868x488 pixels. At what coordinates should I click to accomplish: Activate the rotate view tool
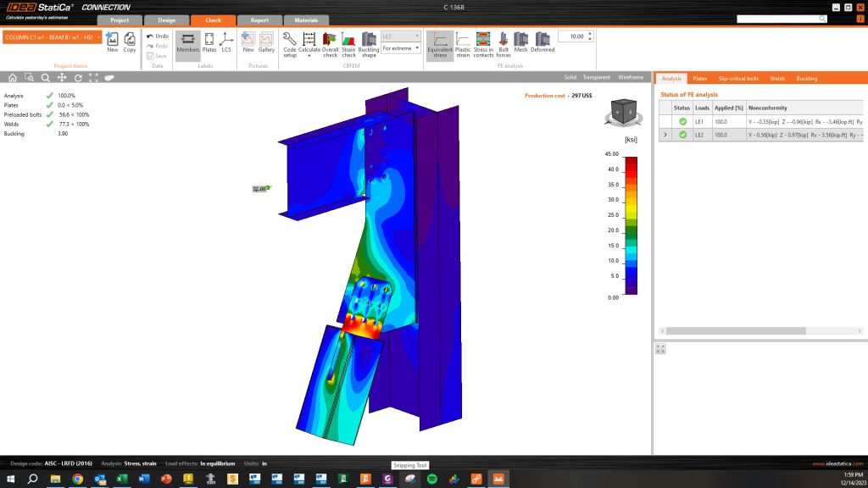click(x=78, y=77)
